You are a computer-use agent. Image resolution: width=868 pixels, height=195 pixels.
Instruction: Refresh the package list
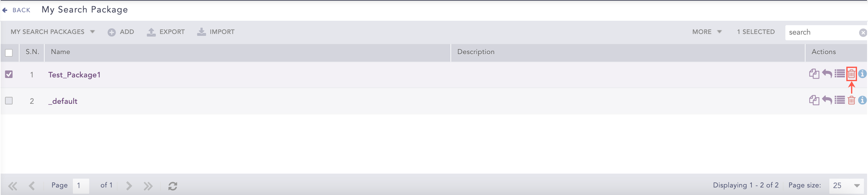pos(173,186)
